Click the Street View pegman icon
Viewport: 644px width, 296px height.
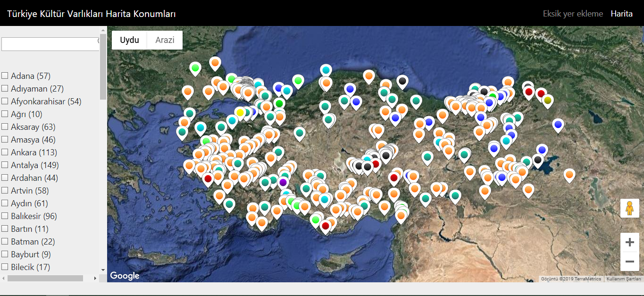point(629,208)
